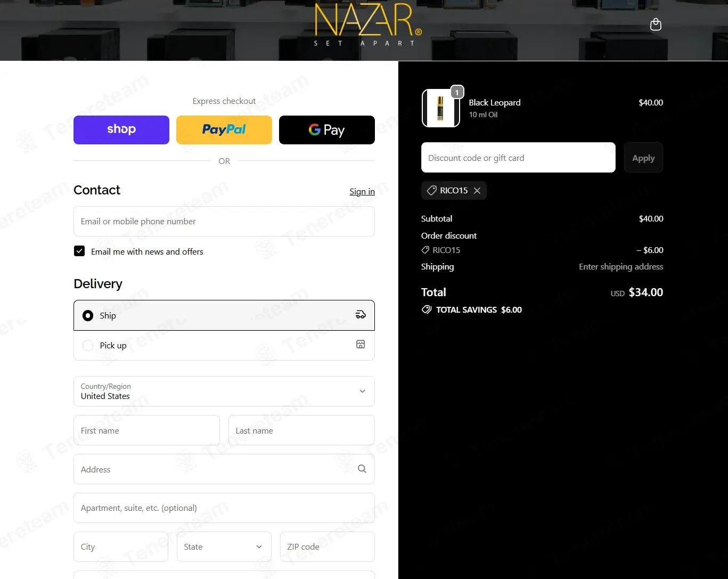Click the delivery truck icon on Ship row
The image size is (728, 579).
361,315
